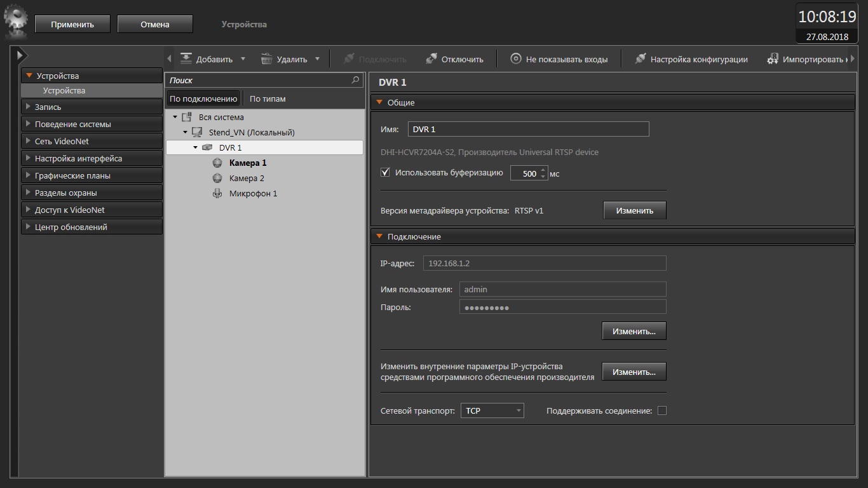
Task: Switch to 'По подключению' tab
Action: click(203, 98)
